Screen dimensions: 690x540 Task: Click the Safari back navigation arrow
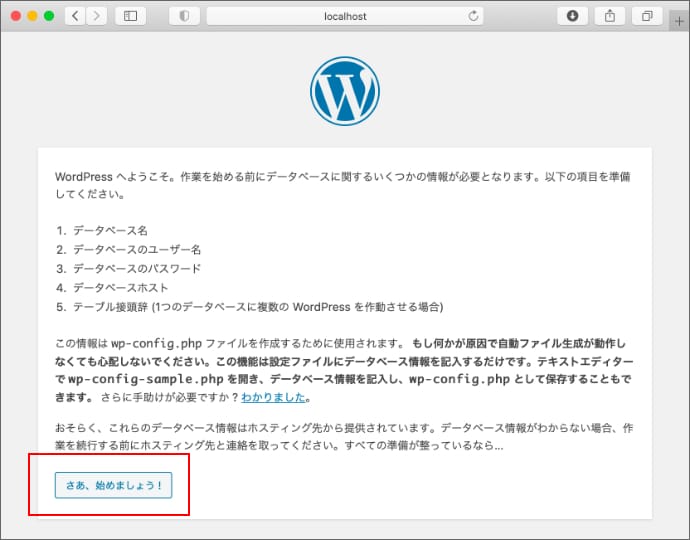[x=76, y=16]
